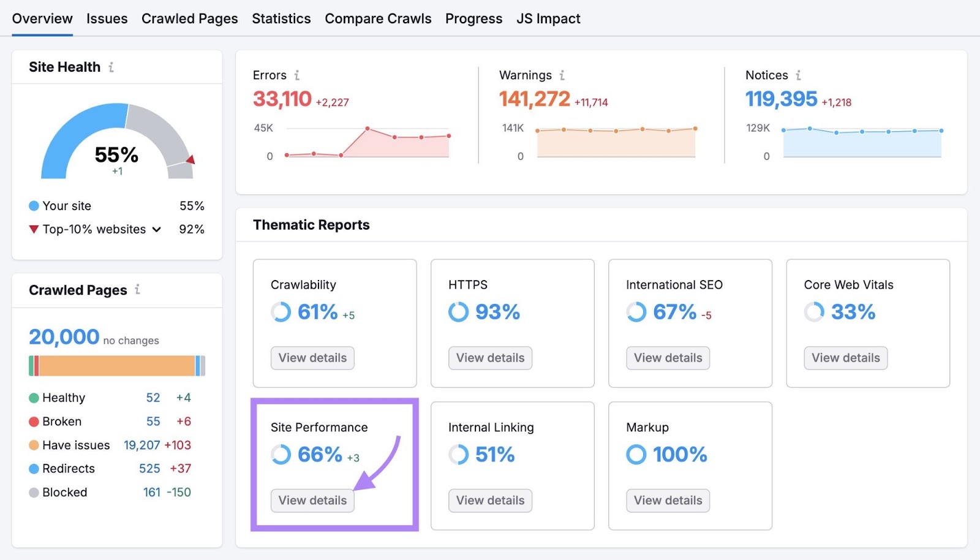
Task: View details for Site Performance
Action: pos(312,500)
